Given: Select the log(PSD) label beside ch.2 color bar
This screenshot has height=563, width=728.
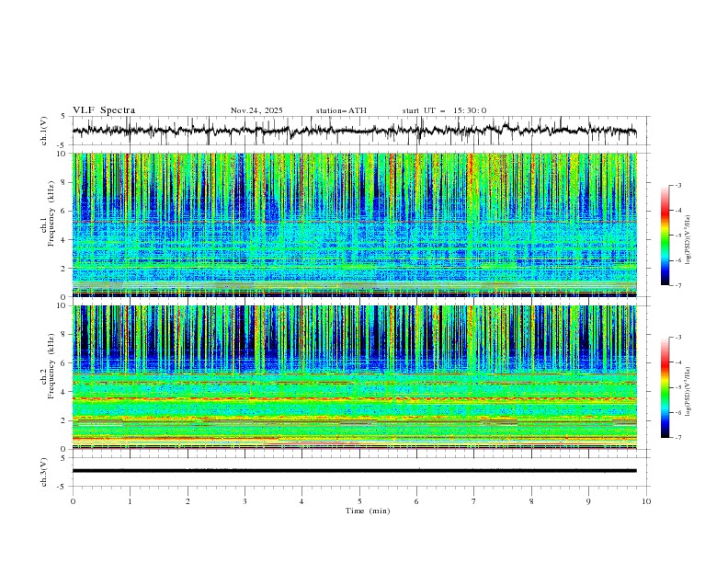Looking at the screenshot, I should point(688,392).
